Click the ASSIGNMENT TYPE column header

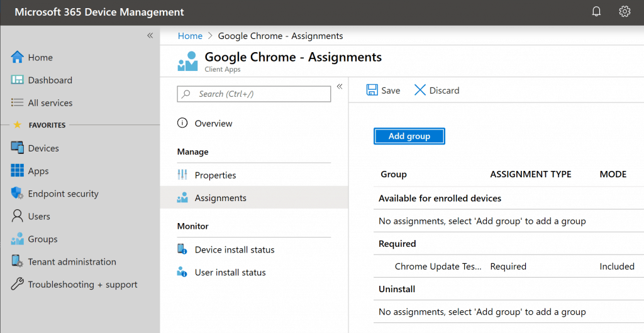(531, 174)
